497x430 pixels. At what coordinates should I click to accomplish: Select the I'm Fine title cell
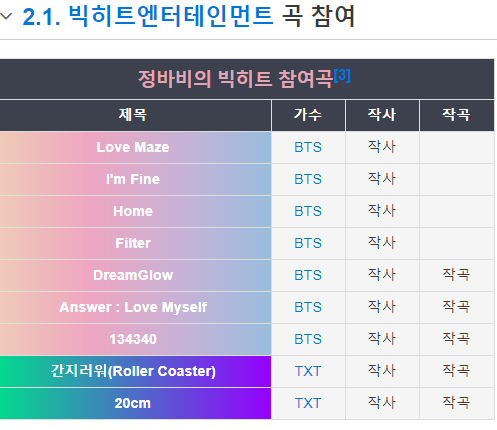(x=135, y=179)
